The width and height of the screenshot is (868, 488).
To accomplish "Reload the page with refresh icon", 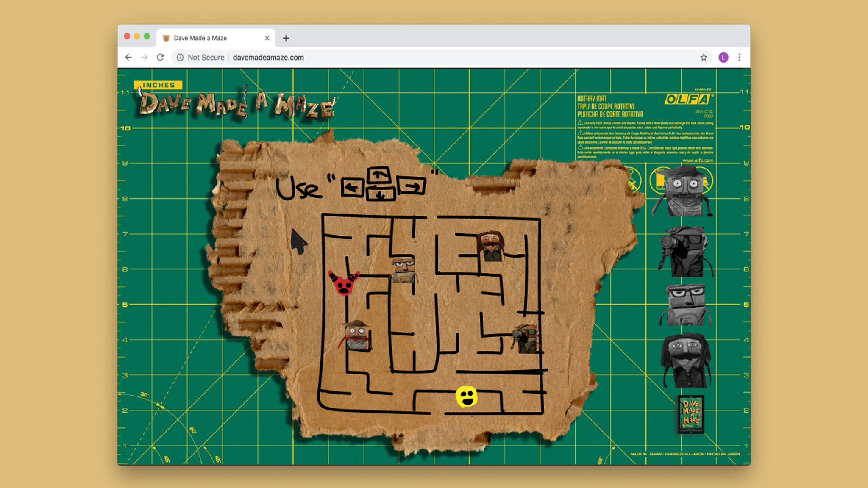I will (160, 57).
